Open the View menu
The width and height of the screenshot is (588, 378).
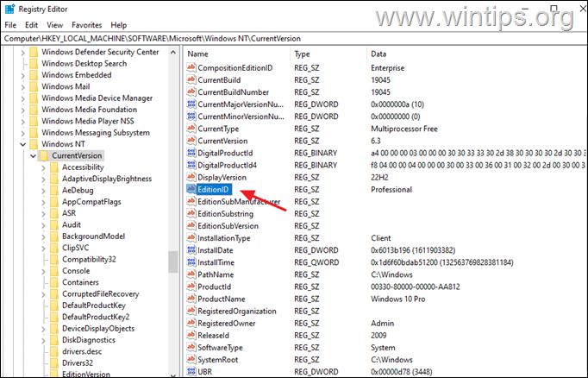55,25
